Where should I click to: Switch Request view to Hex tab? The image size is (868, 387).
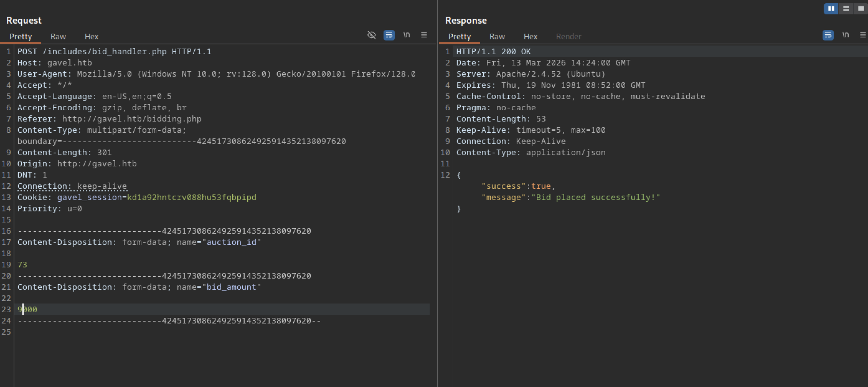click(91, 37)
